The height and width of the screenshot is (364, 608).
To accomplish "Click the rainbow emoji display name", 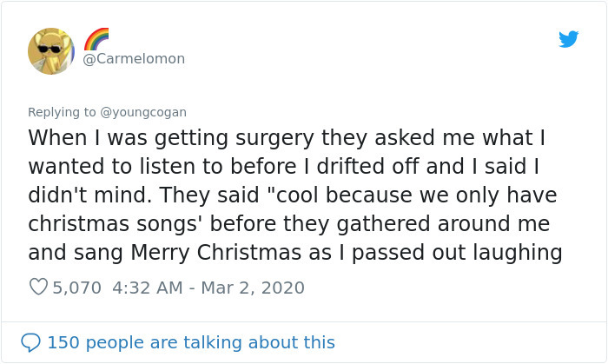I will [96, 38].
